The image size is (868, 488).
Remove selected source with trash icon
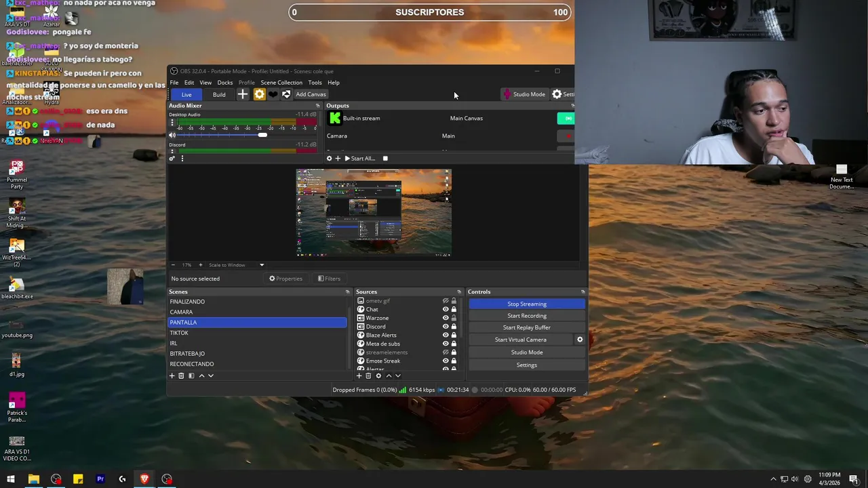[x=368, y=375]
